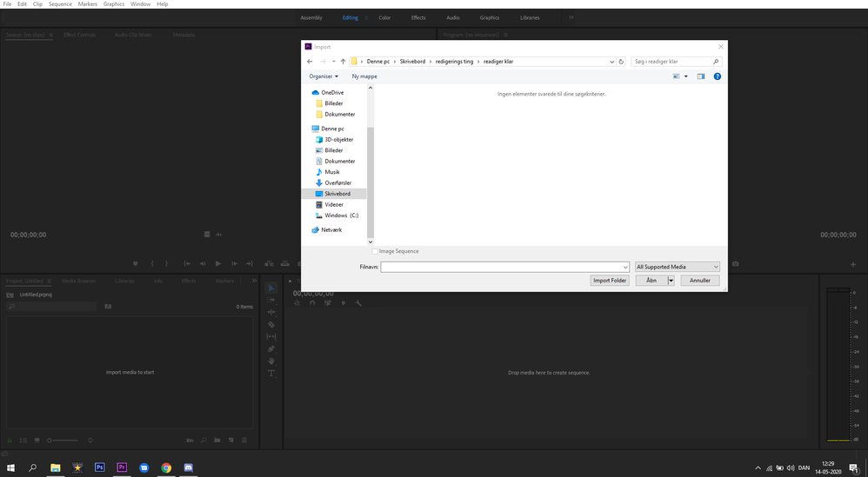Create New Bin in Project panel
The image size is (868, 477).
pos(217,441)
